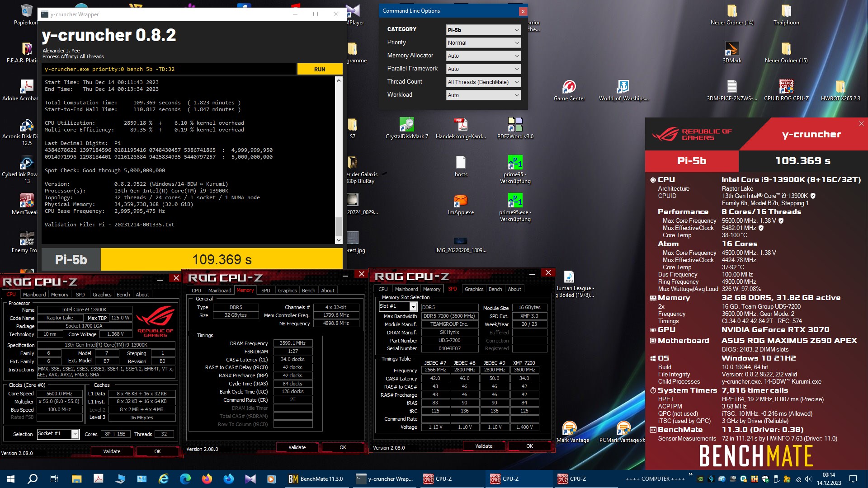Open Microsoft Edge from the taskbar
The image size is (868, 488).
185,479
